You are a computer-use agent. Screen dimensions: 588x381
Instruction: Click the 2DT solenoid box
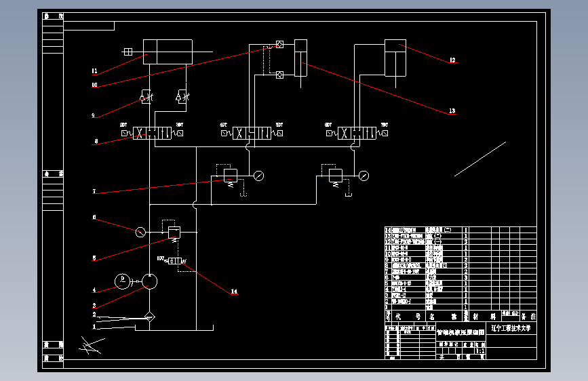click(x=125, y=133)
